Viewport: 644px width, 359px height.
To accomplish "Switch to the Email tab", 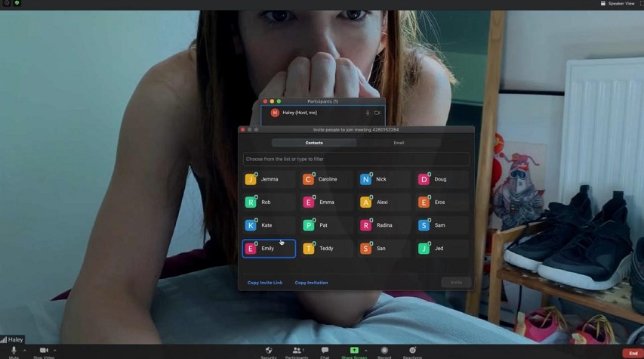I will [399, 143].
